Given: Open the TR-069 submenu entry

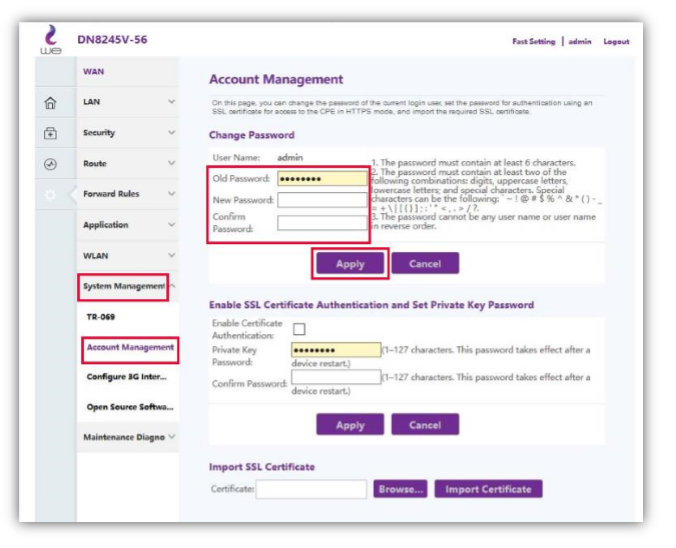Looking at the screenshot, I should coord(100,317).
